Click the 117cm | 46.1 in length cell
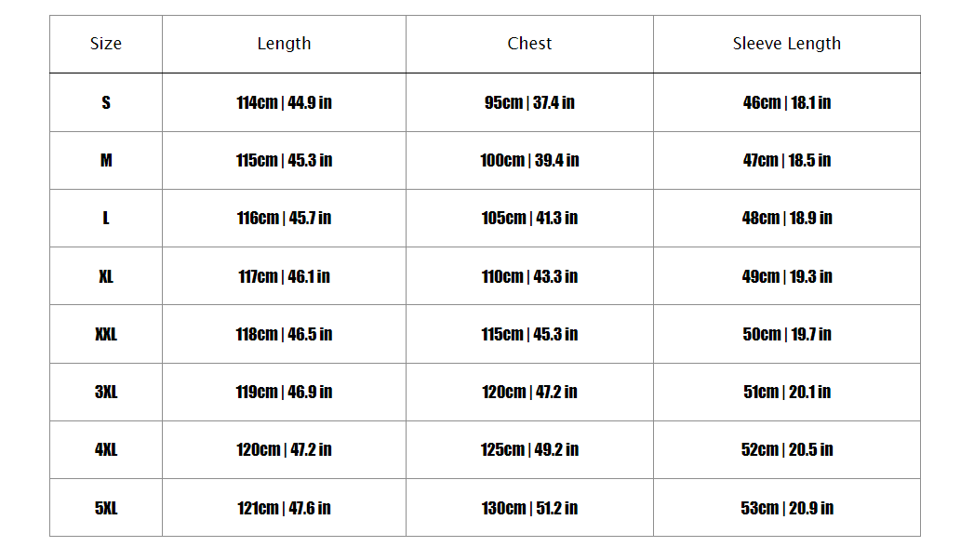 point(284,276)
